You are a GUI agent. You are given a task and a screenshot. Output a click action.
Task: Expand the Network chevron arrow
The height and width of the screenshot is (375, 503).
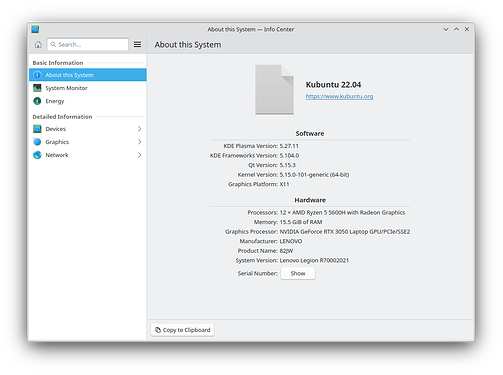pos(139,155)
